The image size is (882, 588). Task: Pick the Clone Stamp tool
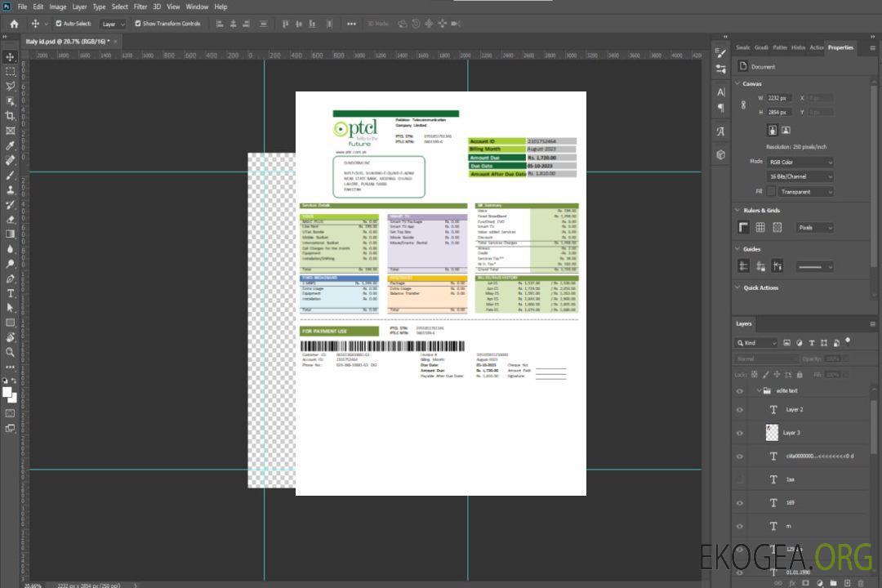(x=11, y=189)
